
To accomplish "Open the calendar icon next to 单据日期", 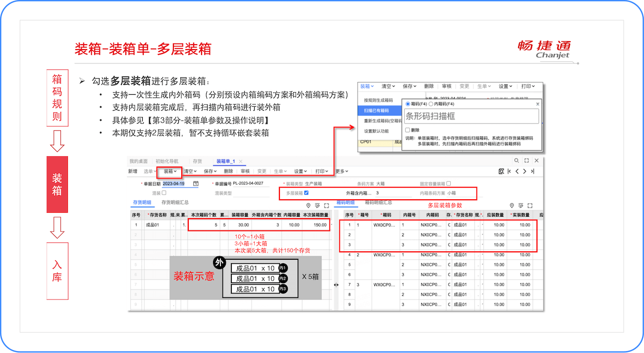I will [196, 183].
